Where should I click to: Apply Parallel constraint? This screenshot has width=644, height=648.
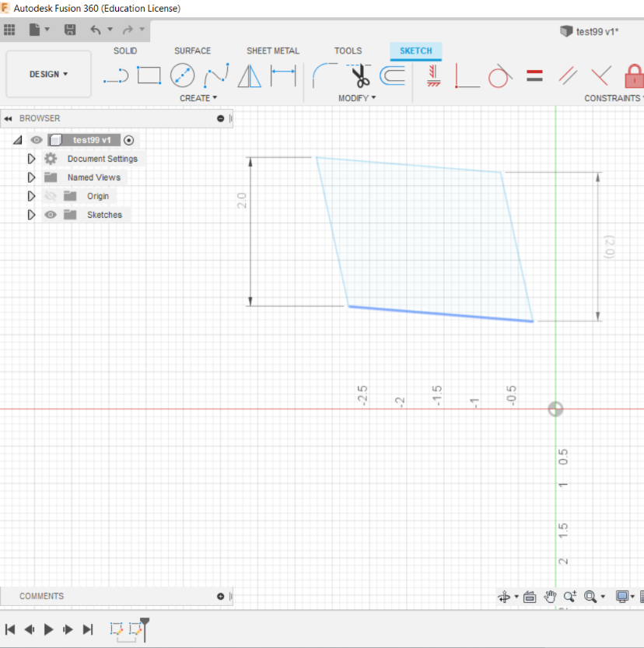[x=568, y=75]
